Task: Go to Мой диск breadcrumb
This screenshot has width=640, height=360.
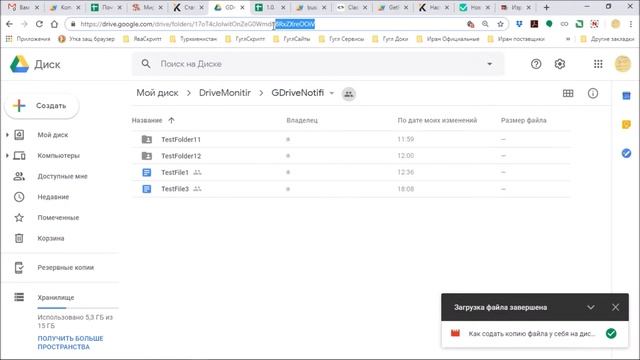Action: [157, 93]
